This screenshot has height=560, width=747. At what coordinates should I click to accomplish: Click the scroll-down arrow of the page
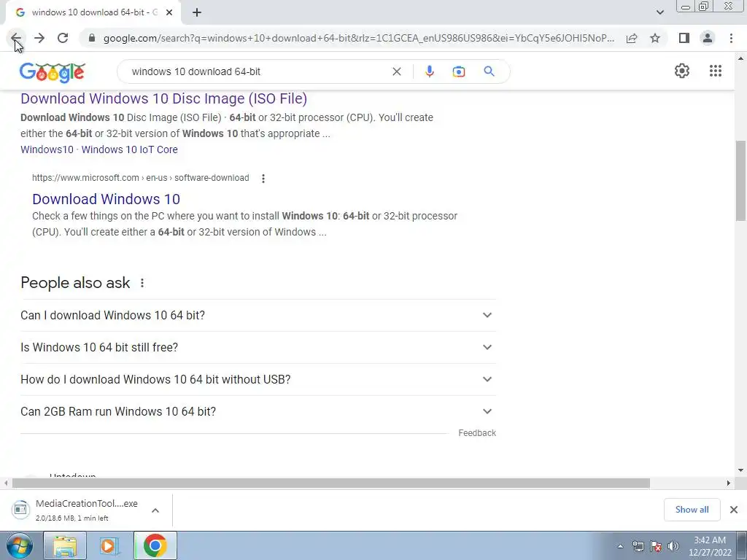tap(741, 470)
